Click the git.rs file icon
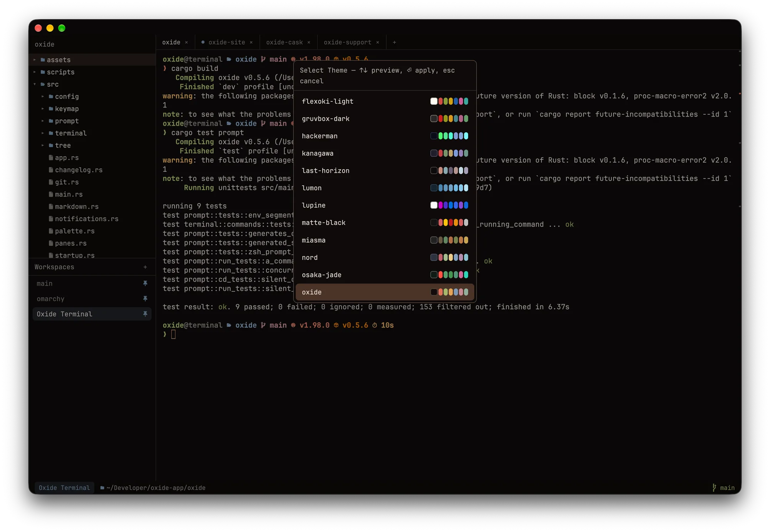770x532 pixels. 51,182
